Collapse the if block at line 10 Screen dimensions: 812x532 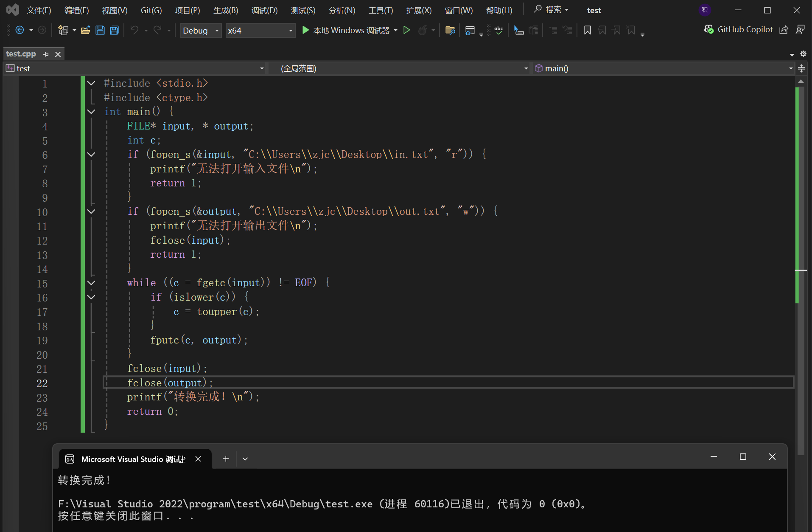tap(91, 211)
